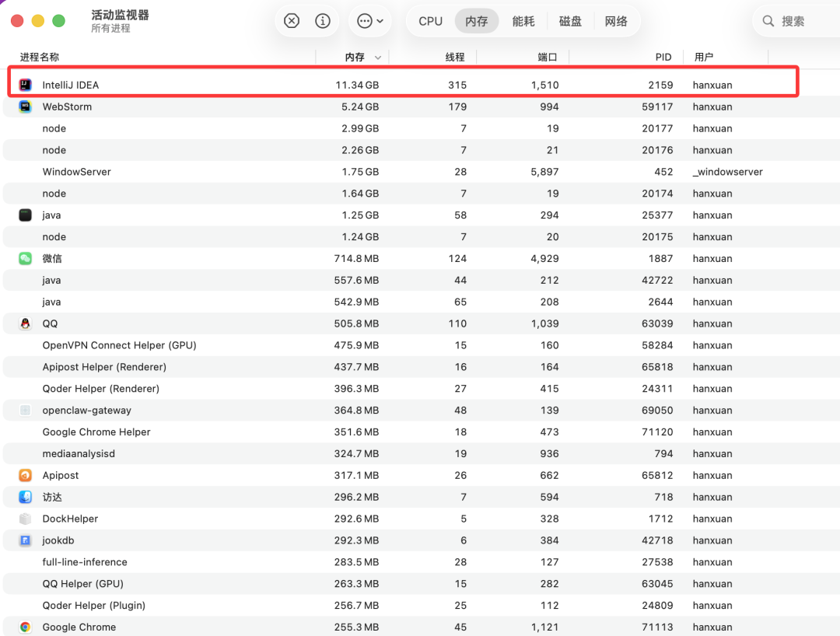Select java process with PID 2644

coord(420,302)
